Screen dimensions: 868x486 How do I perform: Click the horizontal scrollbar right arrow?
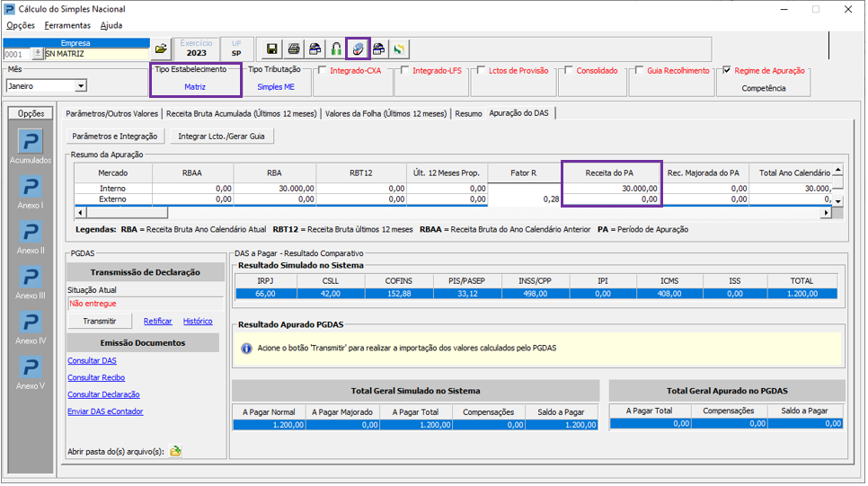(x=827, y=213)
